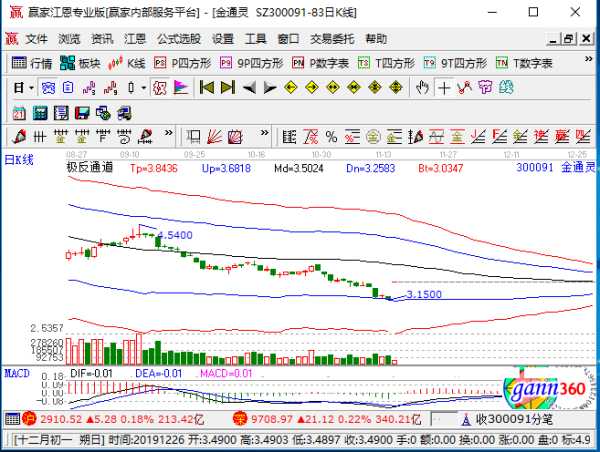Open the 行情 market quotes view
Screen dimensions: 600x452
32,63
